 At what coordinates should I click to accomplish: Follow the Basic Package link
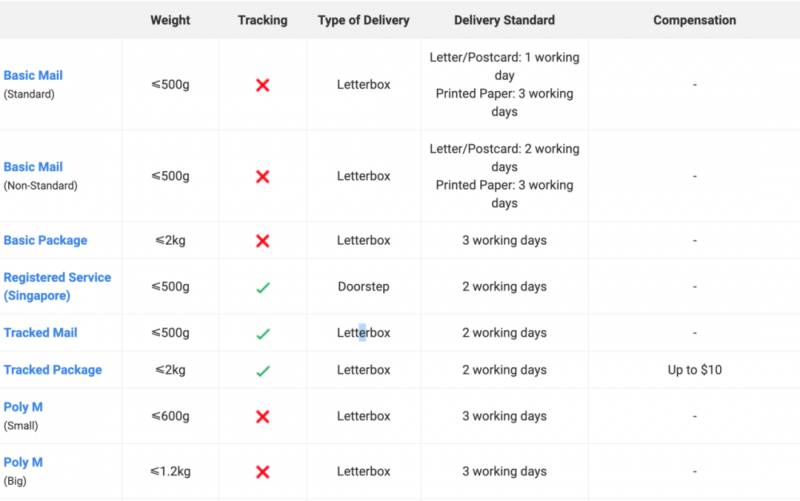[x=45, y=241]
